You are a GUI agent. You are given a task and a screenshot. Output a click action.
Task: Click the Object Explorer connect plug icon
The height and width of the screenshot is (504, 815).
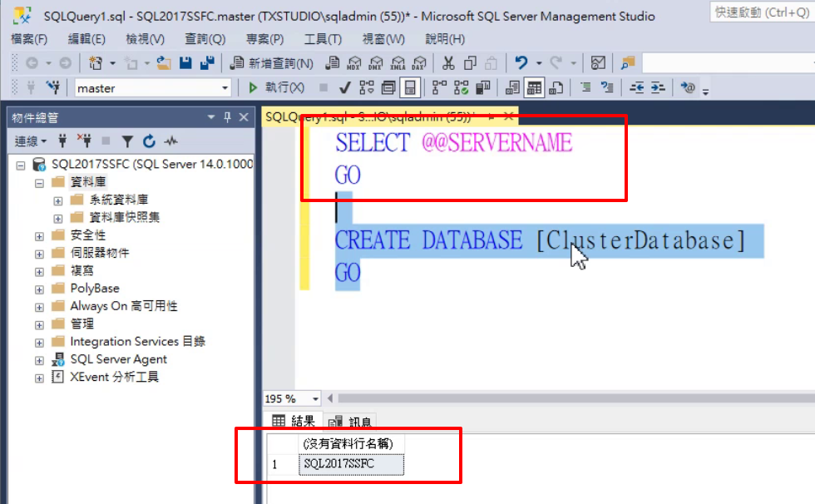[x=62, y=141]
